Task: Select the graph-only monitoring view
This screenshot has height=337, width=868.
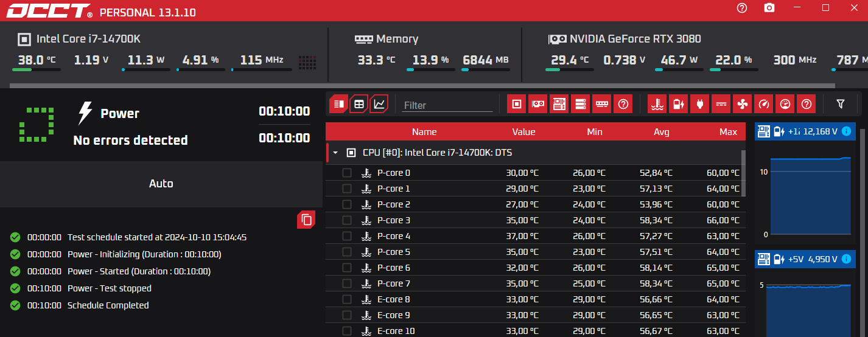Action: tap(379, 104)
